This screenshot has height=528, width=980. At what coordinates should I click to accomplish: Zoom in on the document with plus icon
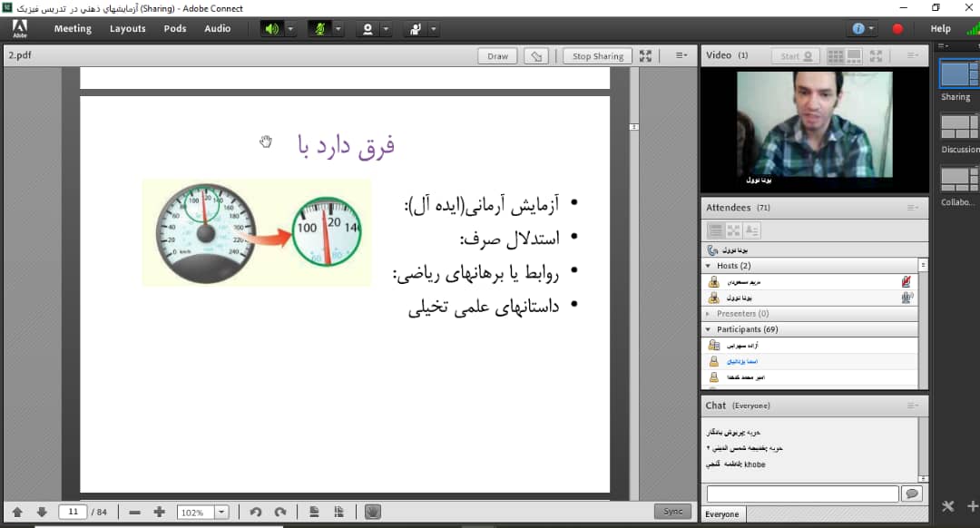[x=160, y=513]
